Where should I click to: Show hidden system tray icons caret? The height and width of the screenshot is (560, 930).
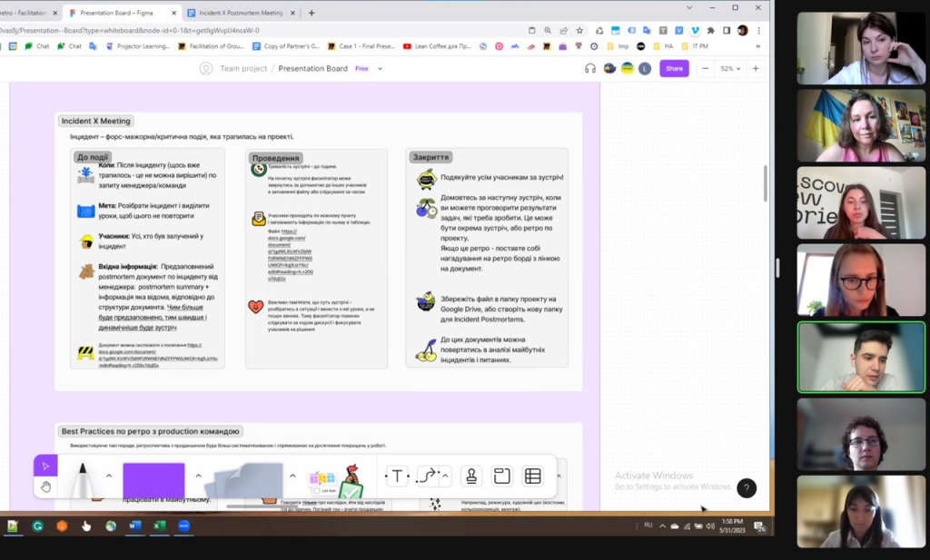[662, 526]
